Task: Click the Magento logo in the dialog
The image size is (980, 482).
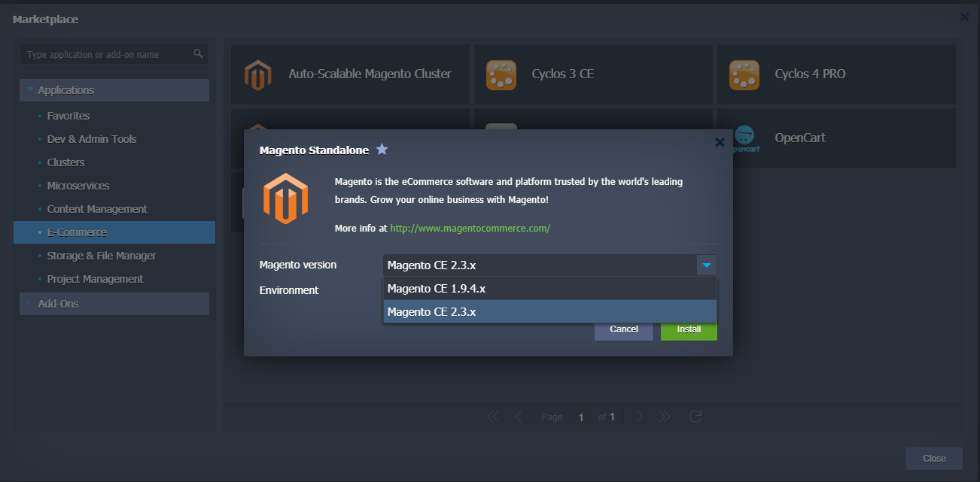Action: tap(286, 199)
